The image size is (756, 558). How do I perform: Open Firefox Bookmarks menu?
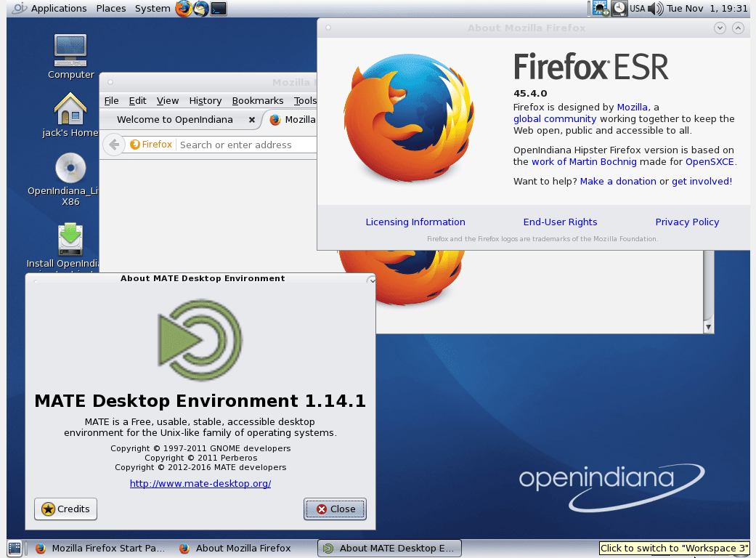258,100
